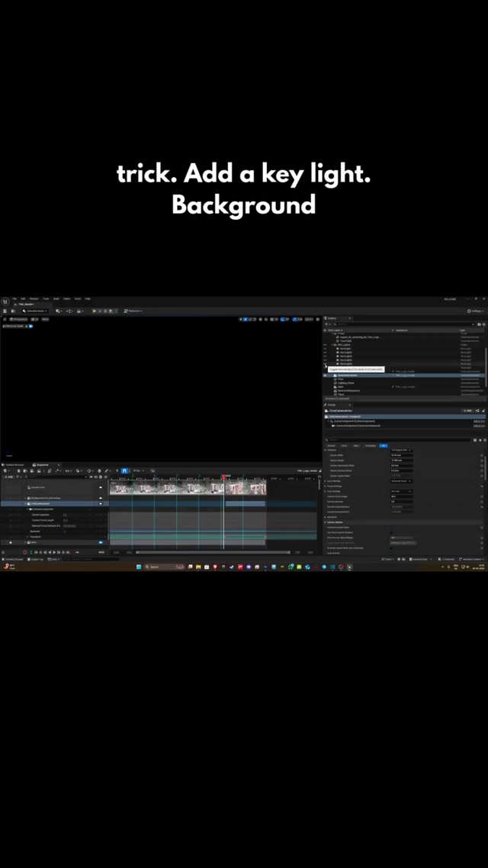Open the Lens Settings preset dropdown

[x=401, y=481]
